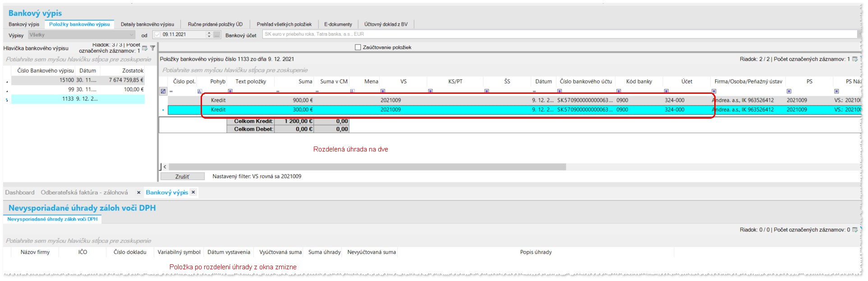Open the E-dokumenty tab
This screenshot has width=868, height=281.
click(338, 24)
